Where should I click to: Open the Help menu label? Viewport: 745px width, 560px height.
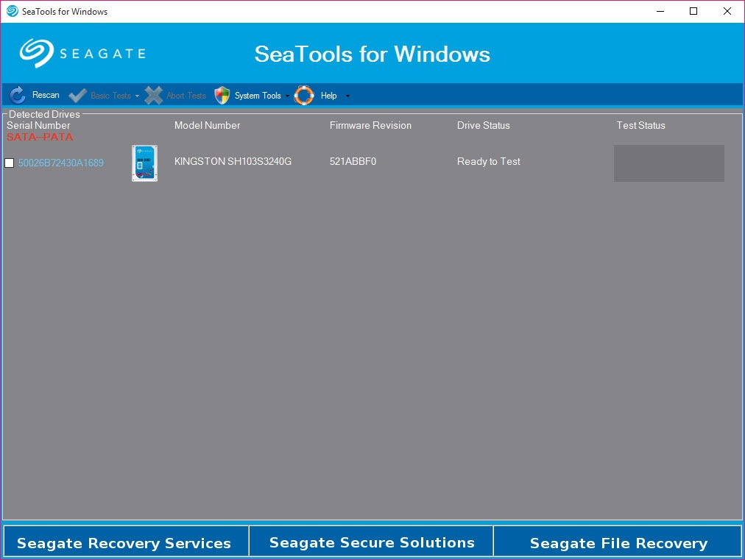[x=328, y=96]
